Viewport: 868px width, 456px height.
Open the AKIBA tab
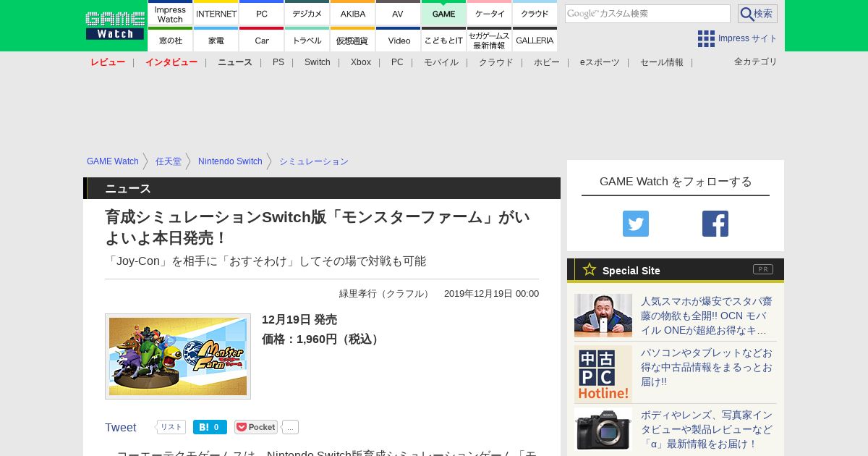pyautogui.click(x=353, y=13)
